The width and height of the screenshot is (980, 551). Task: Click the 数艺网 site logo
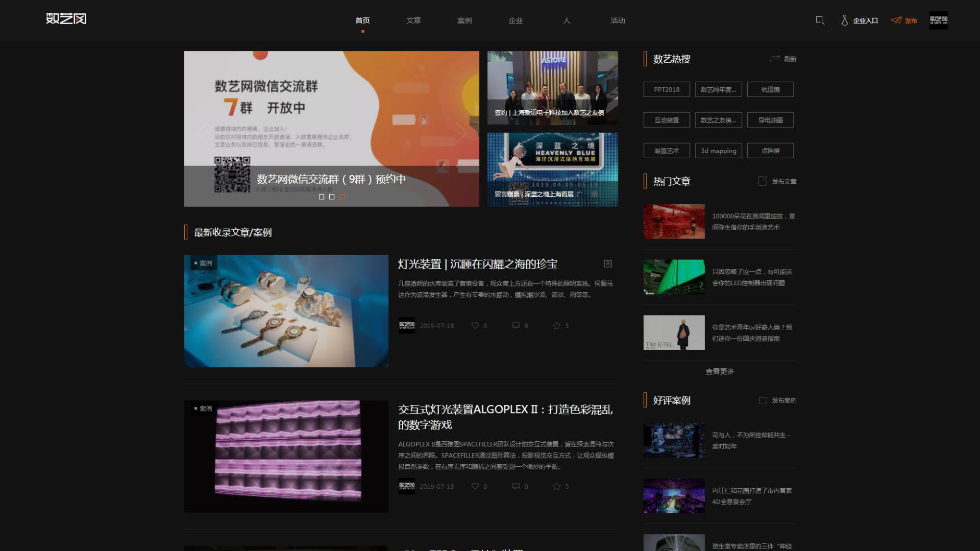pos(66,19)
